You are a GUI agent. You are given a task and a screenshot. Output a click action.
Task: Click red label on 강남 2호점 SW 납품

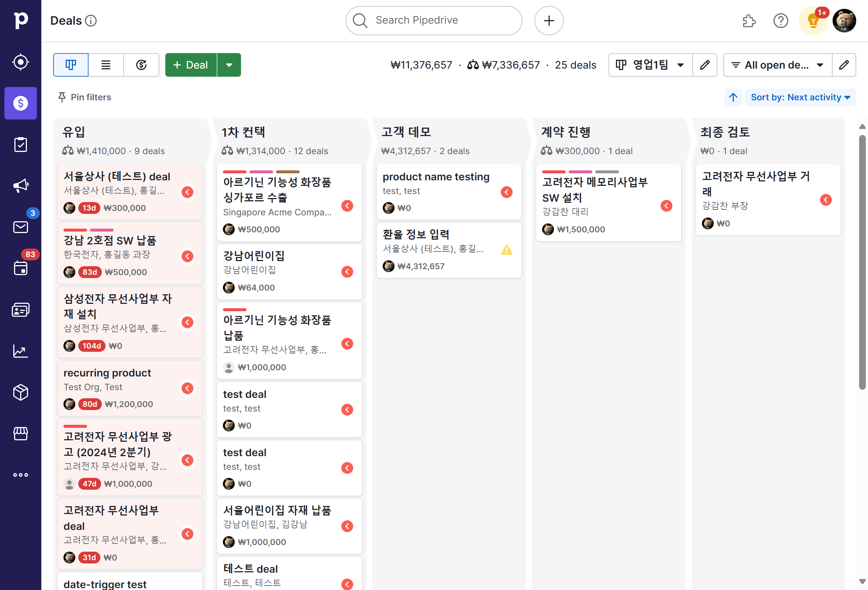click(x=75, y=230)
